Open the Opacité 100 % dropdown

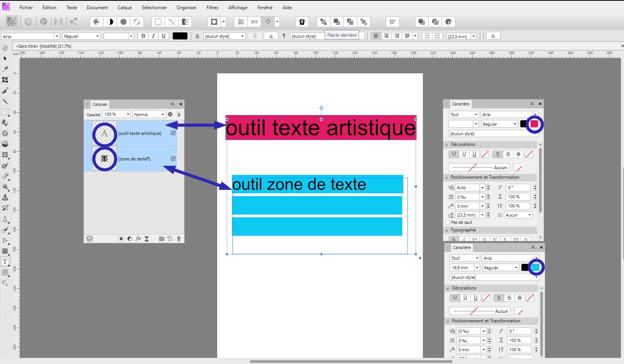pos(117,114)
